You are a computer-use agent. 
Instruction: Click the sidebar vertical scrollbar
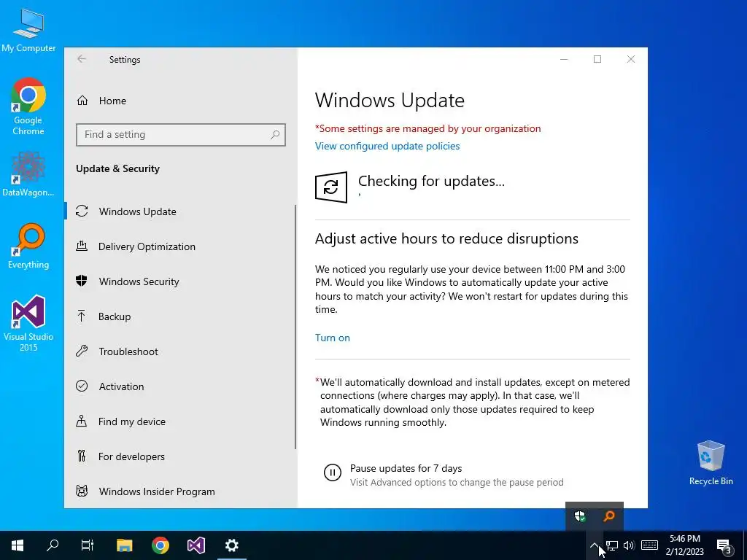click(x=295, y=327)
